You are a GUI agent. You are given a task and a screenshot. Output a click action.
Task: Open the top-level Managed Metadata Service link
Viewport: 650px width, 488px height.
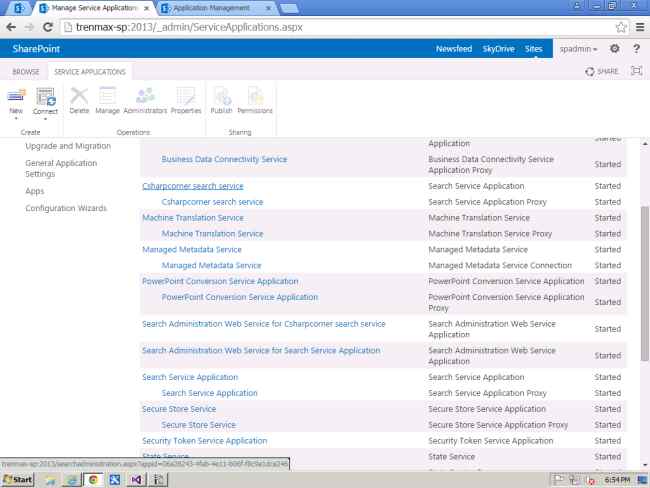[x=192, y=250]
